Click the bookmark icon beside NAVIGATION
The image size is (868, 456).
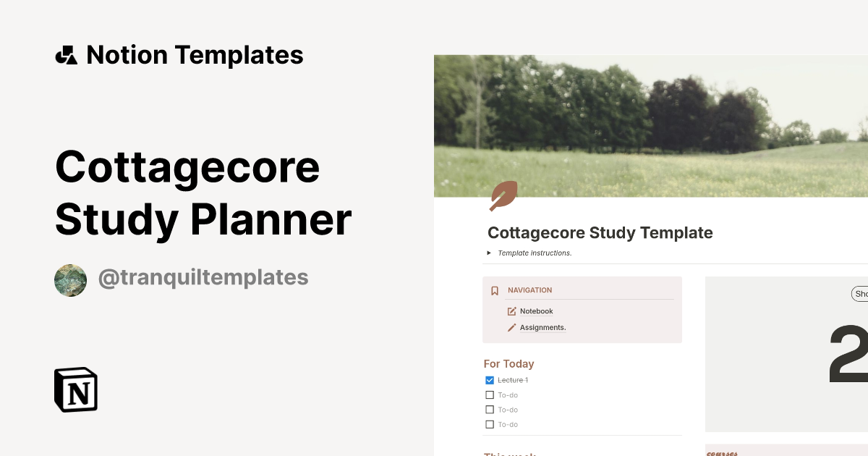[x=495, y=290]
